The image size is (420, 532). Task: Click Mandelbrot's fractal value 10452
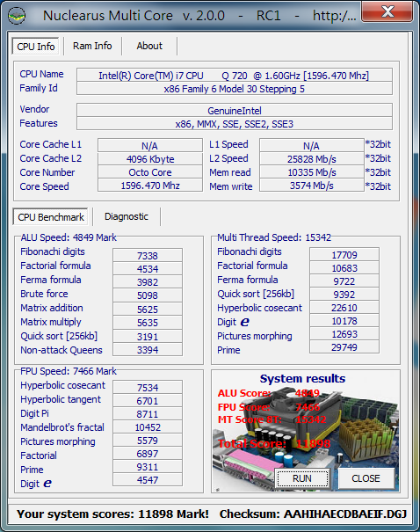[148, 427]
